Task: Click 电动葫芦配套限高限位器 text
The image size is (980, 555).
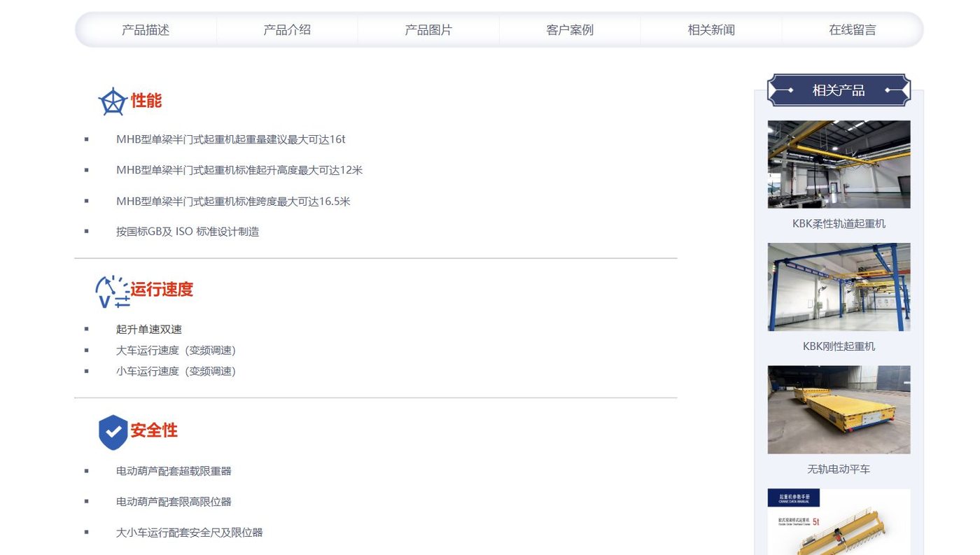Action: click(x=174, y=502)
